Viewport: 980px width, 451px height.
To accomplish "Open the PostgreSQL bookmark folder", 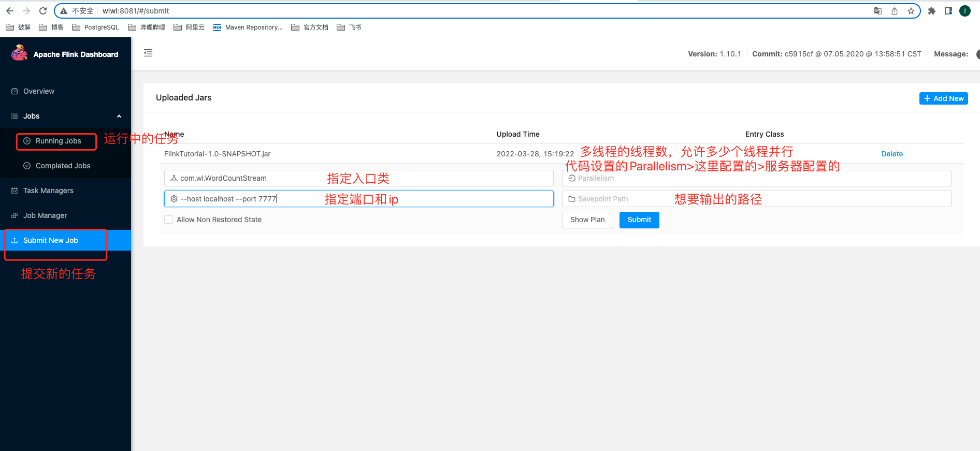I will pyautogui.click(x=96, y=27).
